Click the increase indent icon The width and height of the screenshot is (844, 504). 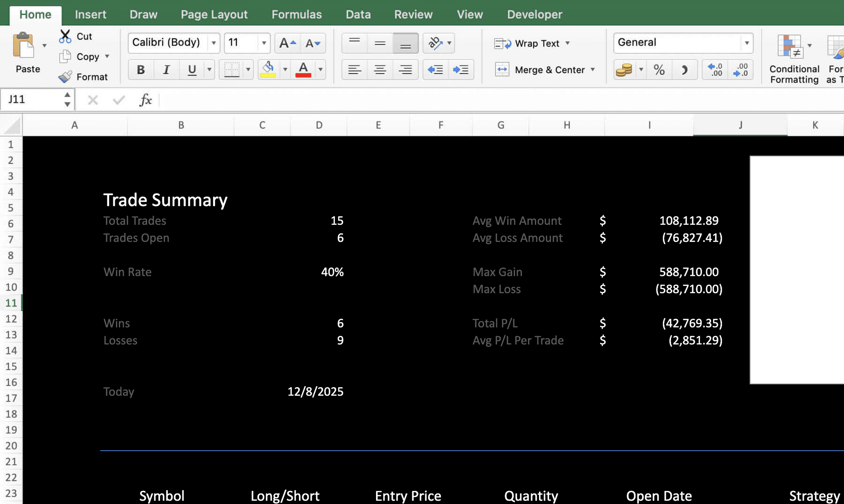[x=461, y=70]
